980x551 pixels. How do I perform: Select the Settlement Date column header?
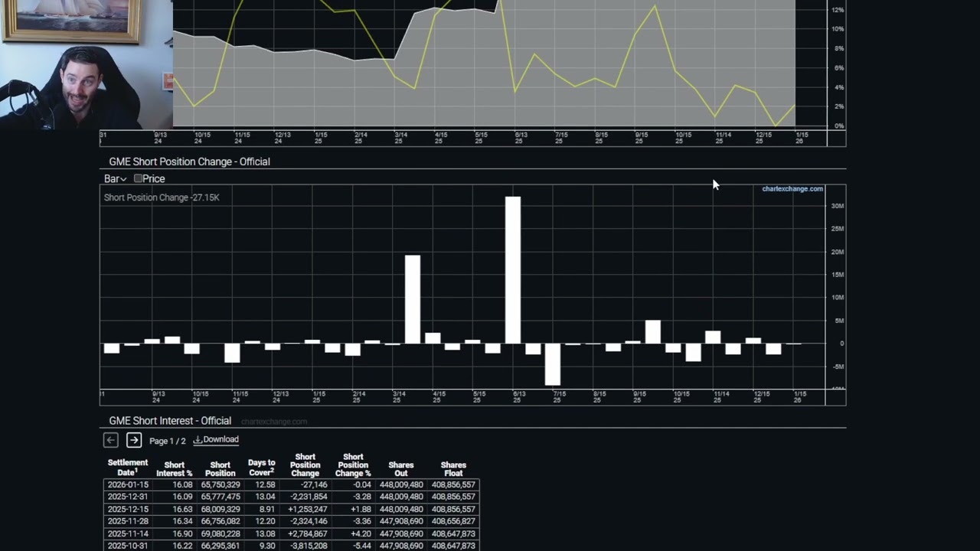pos(128,468)
